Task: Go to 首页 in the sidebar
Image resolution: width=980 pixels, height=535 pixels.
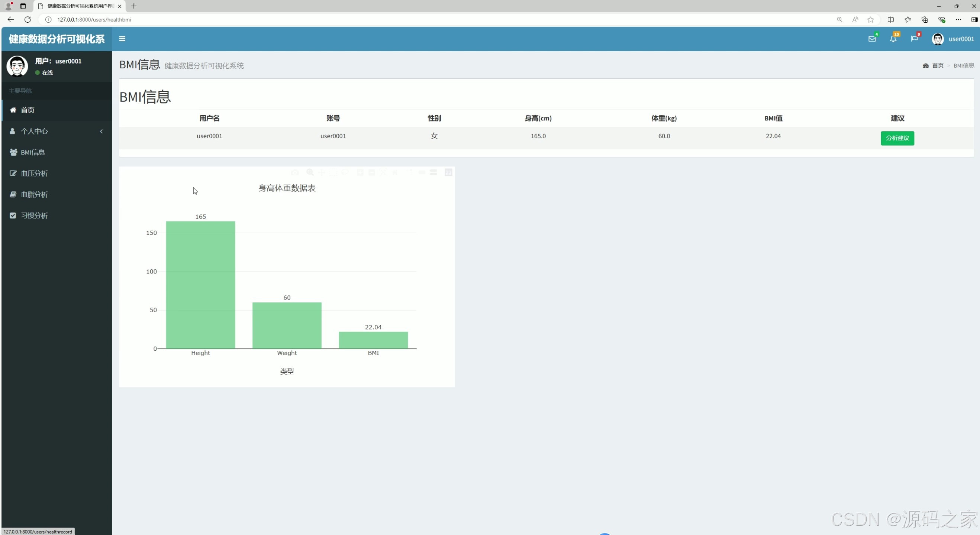Action: click(28, 110)
